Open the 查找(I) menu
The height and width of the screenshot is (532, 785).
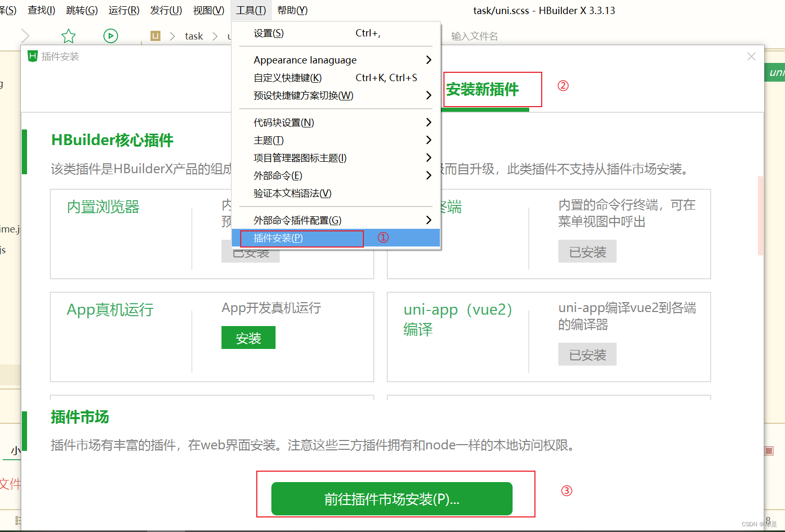pos(42,10)
